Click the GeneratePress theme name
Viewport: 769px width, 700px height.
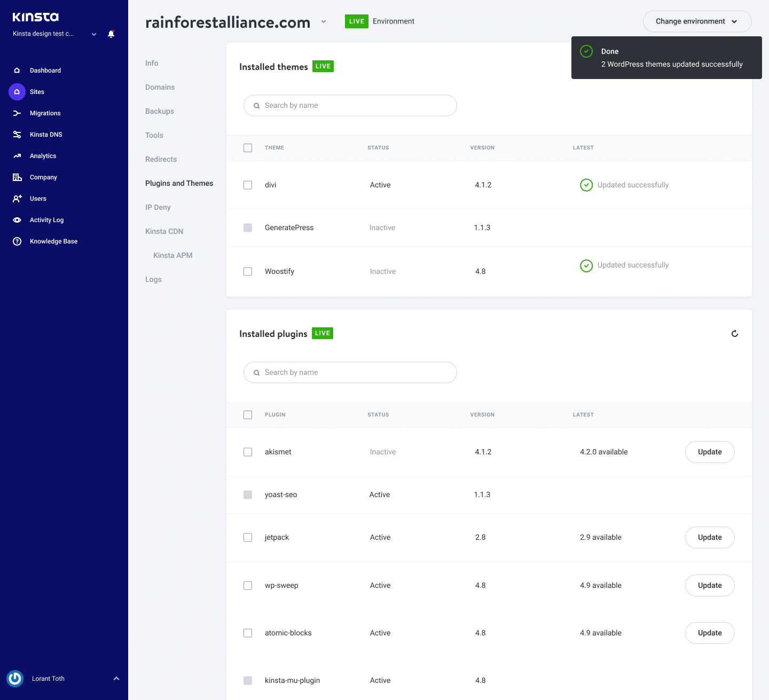(x=289, y=228)
